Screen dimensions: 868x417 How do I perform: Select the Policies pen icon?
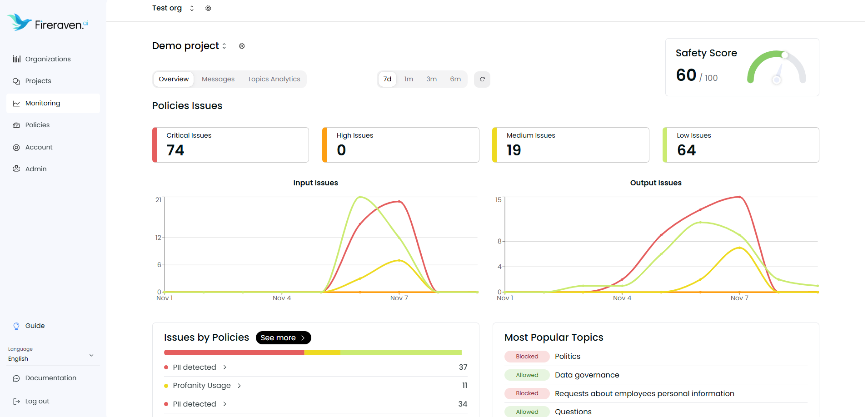(16, 124)
